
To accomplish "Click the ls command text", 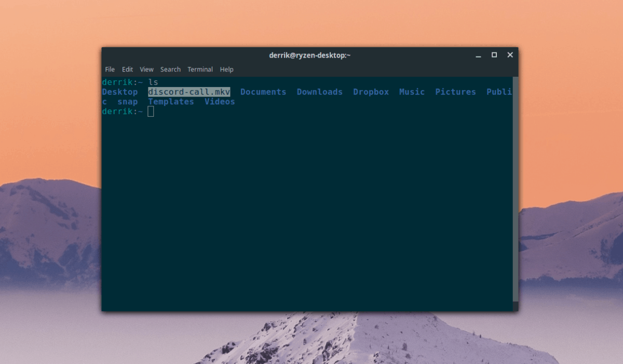I will tap(154, 82).
